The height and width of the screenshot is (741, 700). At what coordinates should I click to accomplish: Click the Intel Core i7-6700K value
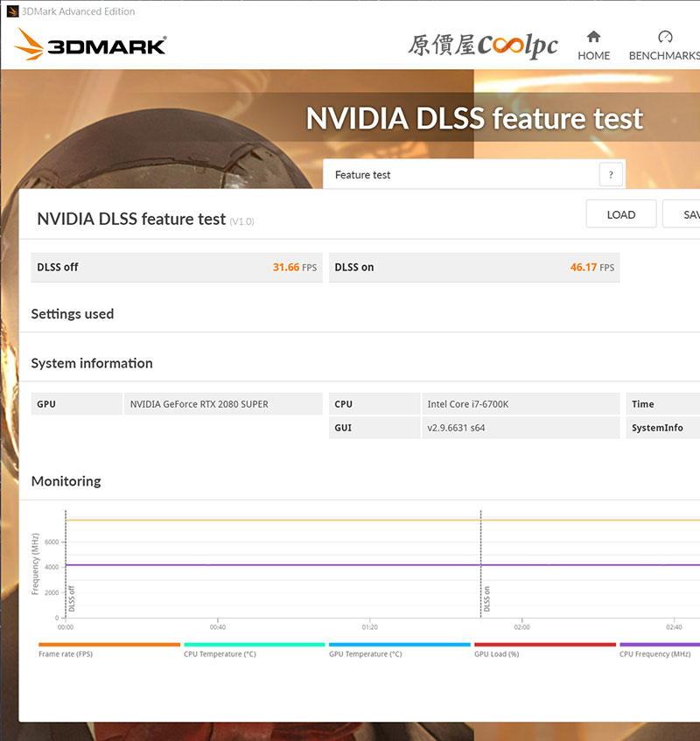click(468, 404)
